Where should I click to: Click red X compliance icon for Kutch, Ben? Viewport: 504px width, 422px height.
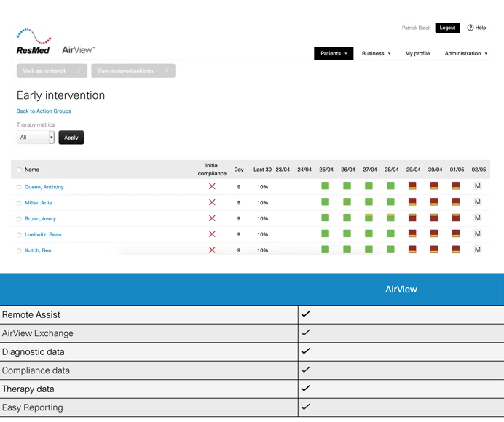click(212, 250)
